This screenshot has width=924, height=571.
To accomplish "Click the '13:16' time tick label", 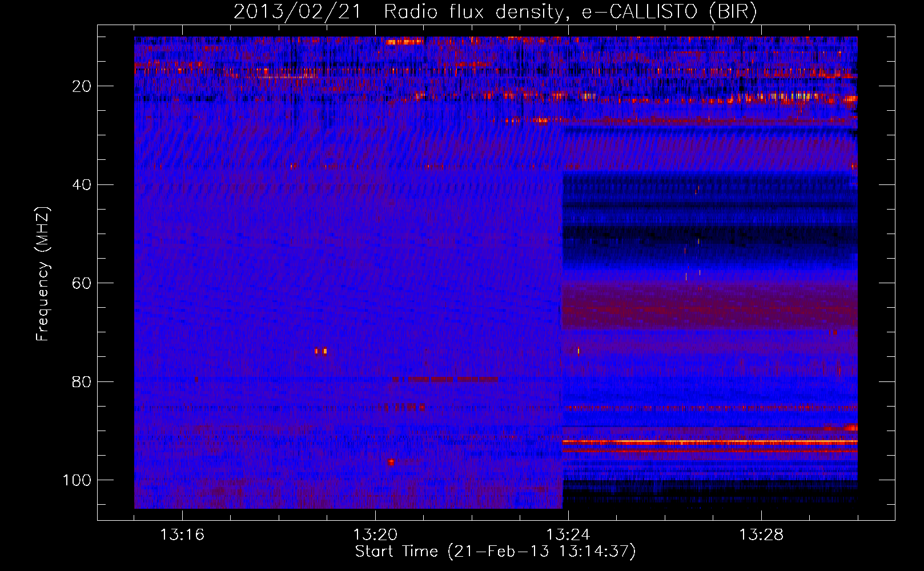I will pos(182,535).
